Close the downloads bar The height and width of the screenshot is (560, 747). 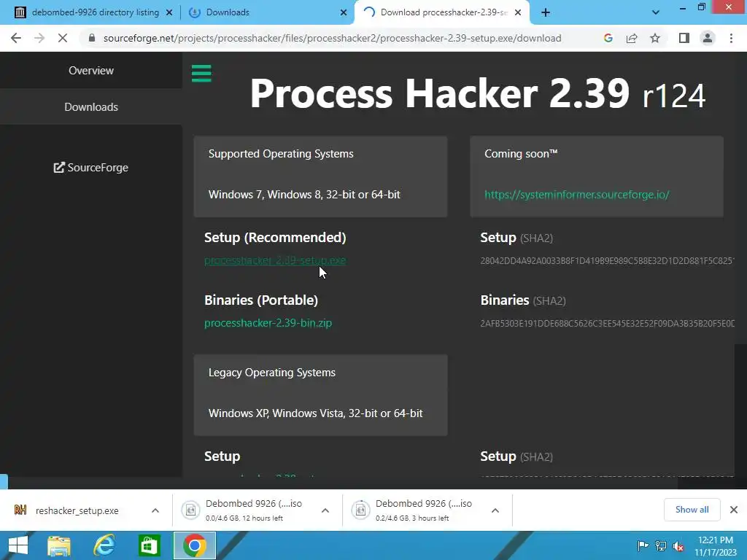pyautogui.click(x=734, y=510)
